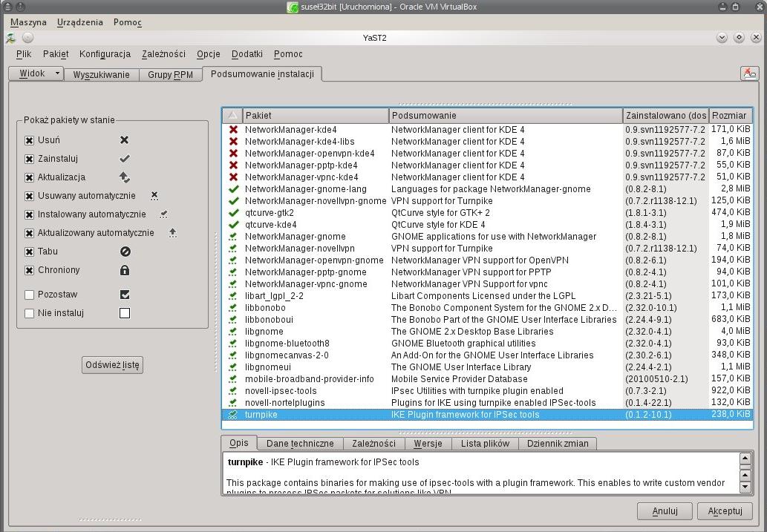Click the Odśwież listę button
Viewport: 767px width, 532px height.
tap(111, 364)
